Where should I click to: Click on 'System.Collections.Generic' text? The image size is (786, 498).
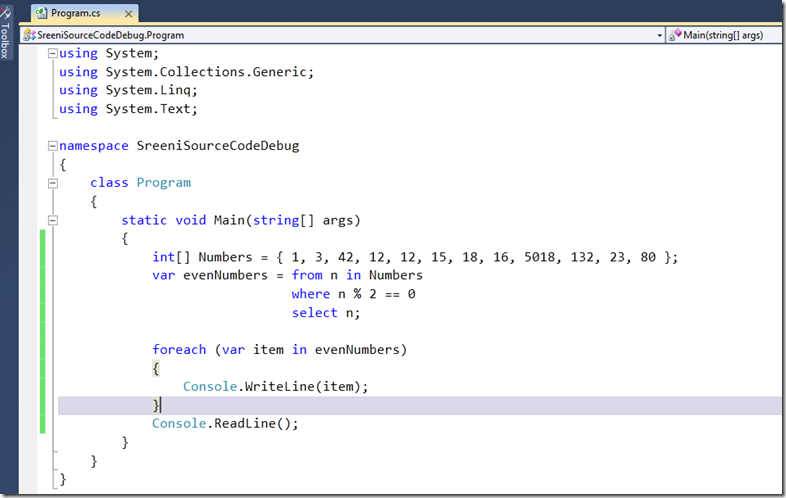tap(206, 72)
